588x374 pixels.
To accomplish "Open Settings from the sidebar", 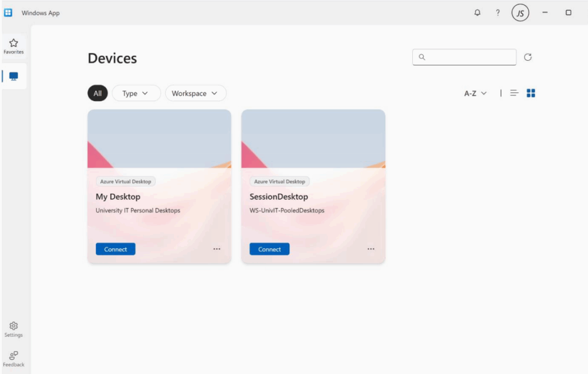I will [13, 328].
